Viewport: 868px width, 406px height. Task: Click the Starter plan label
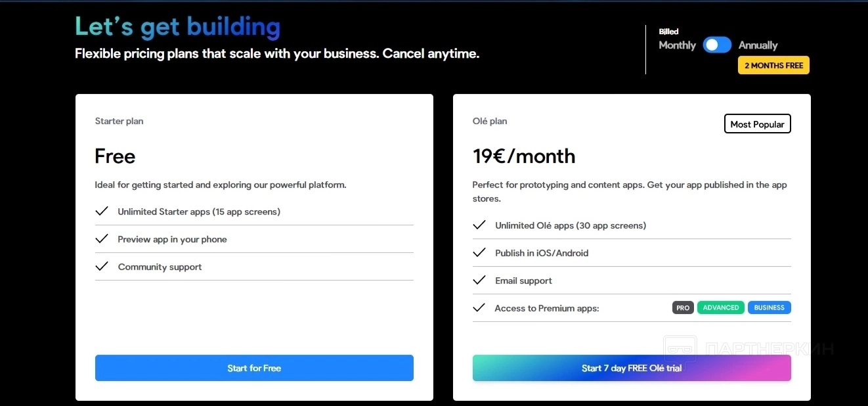[x=119, y=121]
